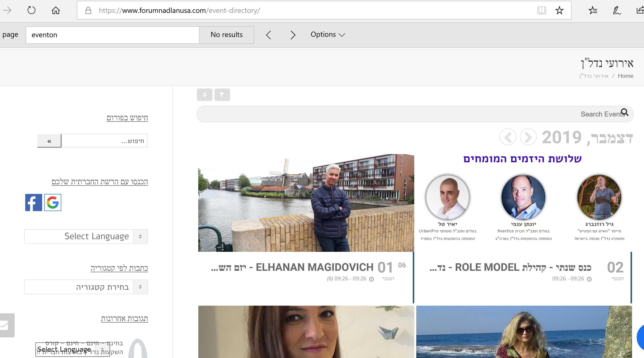This screenshot has width=644, height=358.
Task: Open the ELHANAN MAGIDOVICH event thumbnail
Action: click(306, 203)
